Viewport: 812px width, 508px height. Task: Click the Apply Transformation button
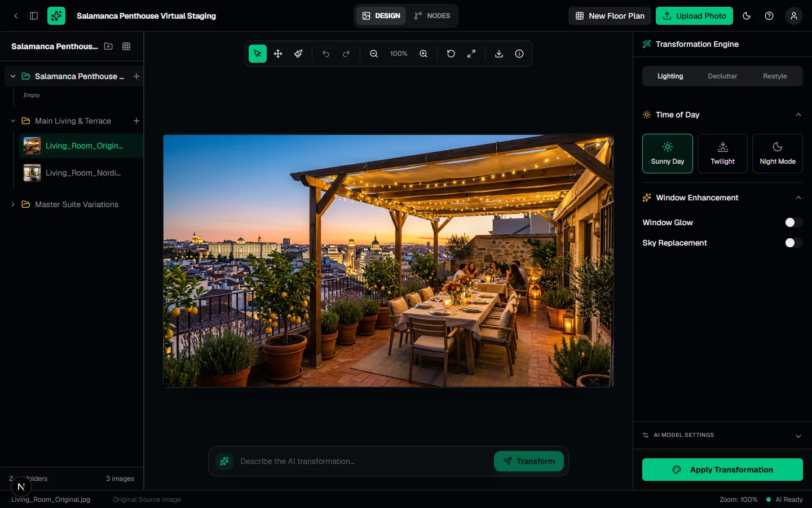tap(722, 470)
